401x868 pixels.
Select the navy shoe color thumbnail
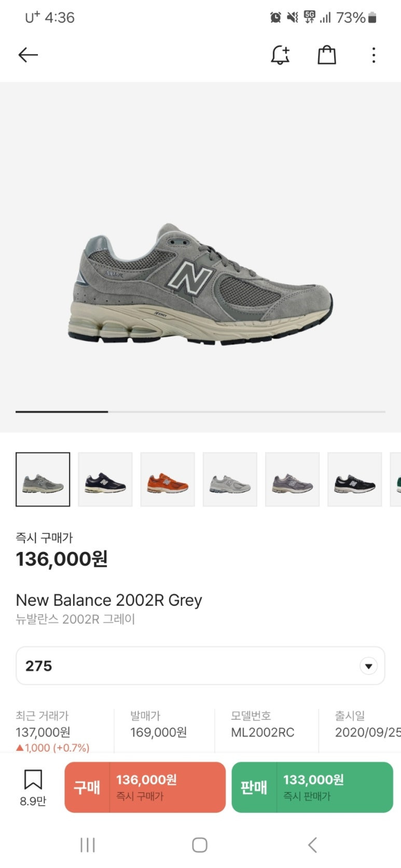coord(105,479)
